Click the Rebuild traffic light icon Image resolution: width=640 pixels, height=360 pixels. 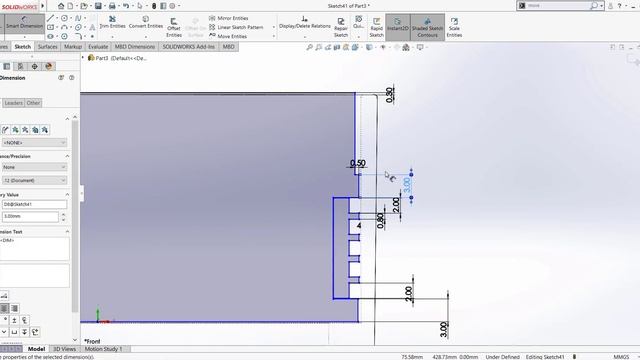pos(154,6)
